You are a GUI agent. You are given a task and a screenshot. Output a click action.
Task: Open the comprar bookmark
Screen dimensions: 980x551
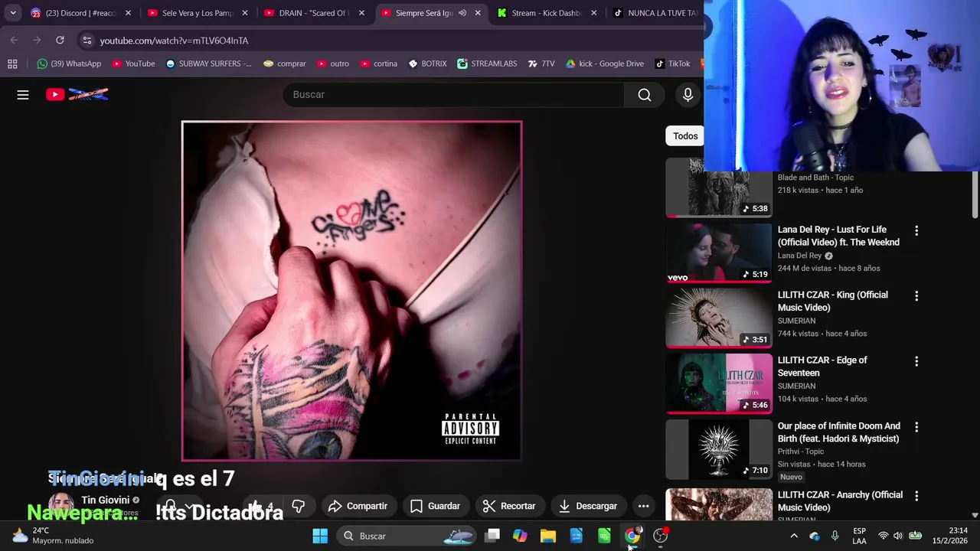click(x=284, y=64)
